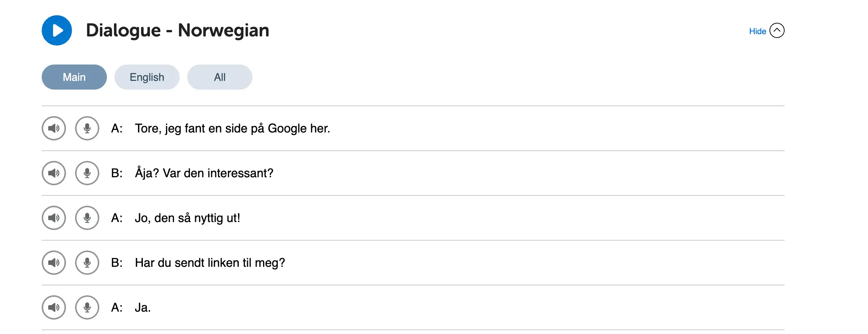
Task: Click the text 'Har du sendt linken til meg?'
Action: coord(210,263)
